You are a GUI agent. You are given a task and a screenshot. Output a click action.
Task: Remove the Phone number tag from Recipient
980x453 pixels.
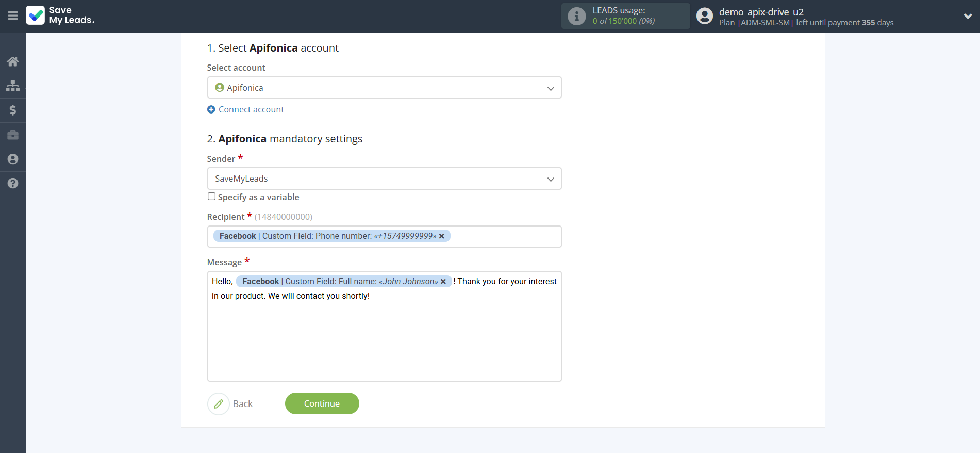point(442,236)
